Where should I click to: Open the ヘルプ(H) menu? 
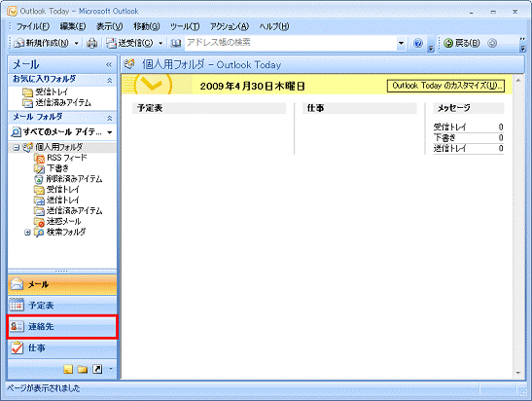(274, 26)
